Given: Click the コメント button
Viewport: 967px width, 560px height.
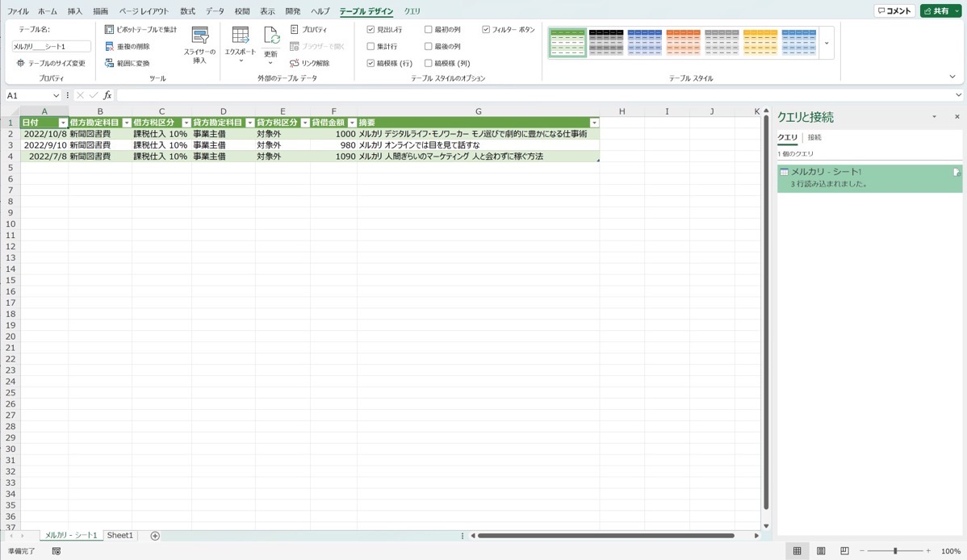Looking at the screenshot, I should coord(894,11).
